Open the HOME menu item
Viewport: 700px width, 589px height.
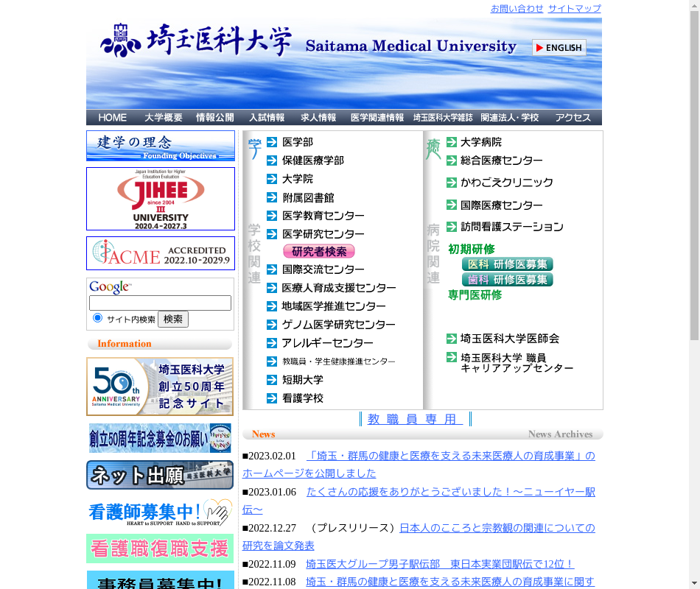pyautogui.click(x=113, y=117)
